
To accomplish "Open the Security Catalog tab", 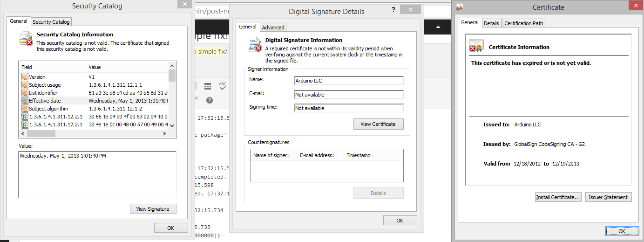I will point(51,21).
